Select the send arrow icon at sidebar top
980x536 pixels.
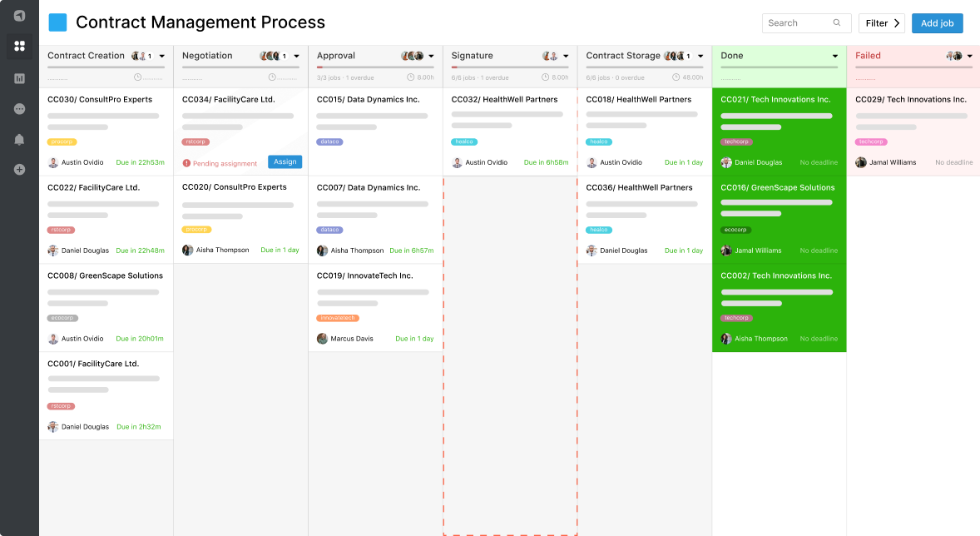[18, 15]
